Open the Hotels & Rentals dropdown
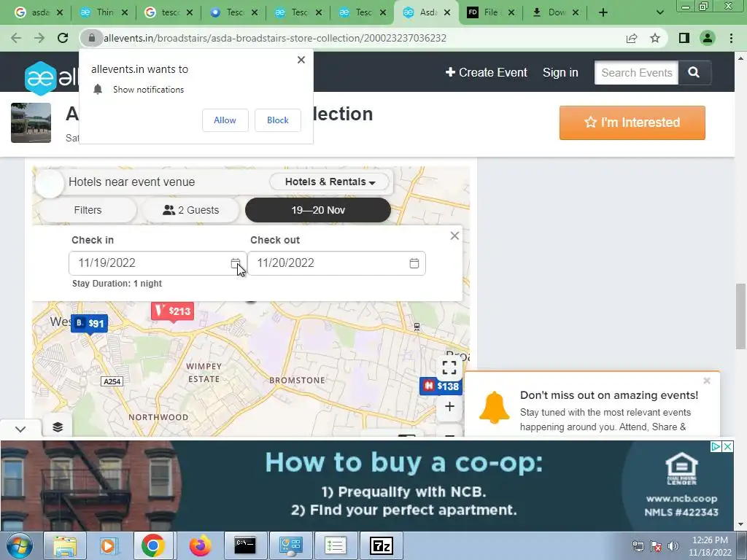 [330, 182]
